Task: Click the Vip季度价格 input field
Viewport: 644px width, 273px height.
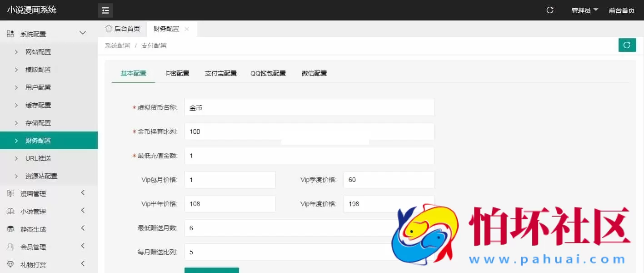Action: (x=389, y=179)
